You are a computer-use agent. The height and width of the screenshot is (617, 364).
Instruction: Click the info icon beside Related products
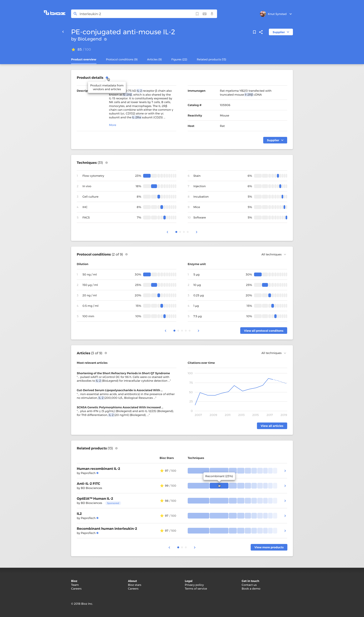click(x=116, y=448)
